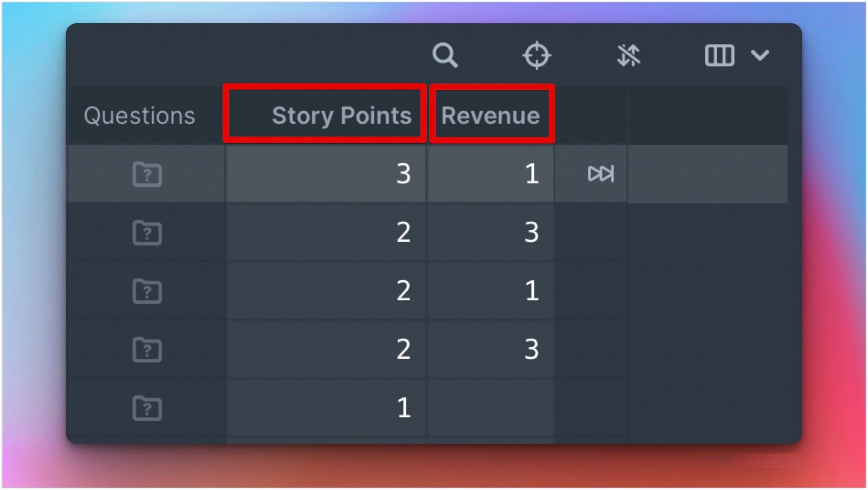Click the empty Revenue cell in last row
This screenshot has width=868, height=490.
point(490,408)
